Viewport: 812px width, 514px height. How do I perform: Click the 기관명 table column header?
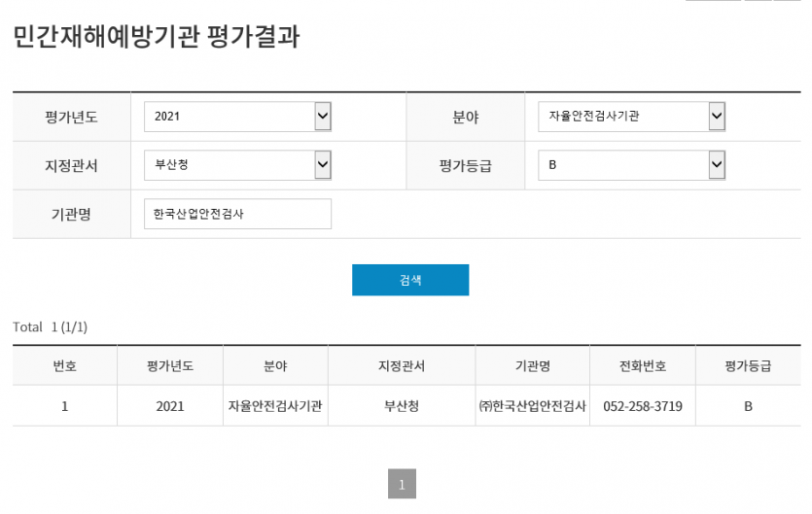[533, 366]
